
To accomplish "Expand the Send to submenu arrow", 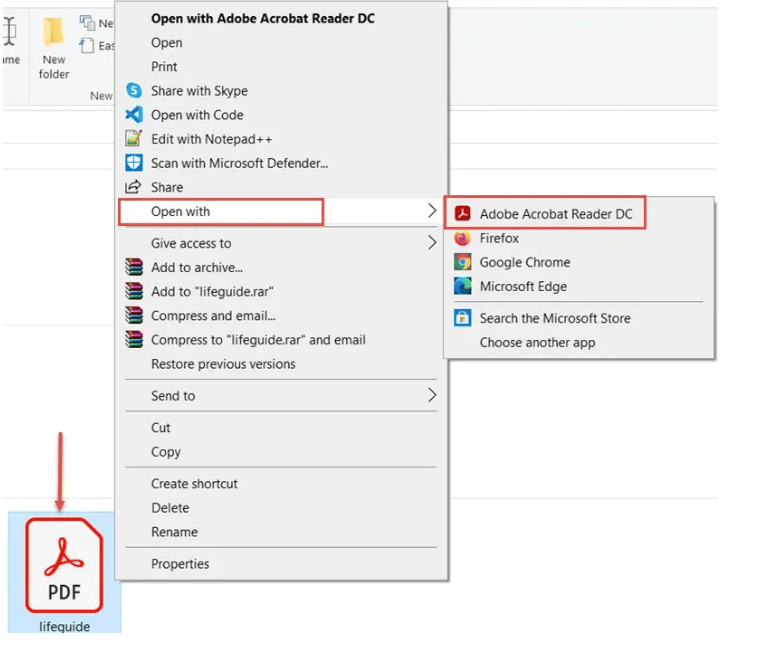I will tap(432, 395).
